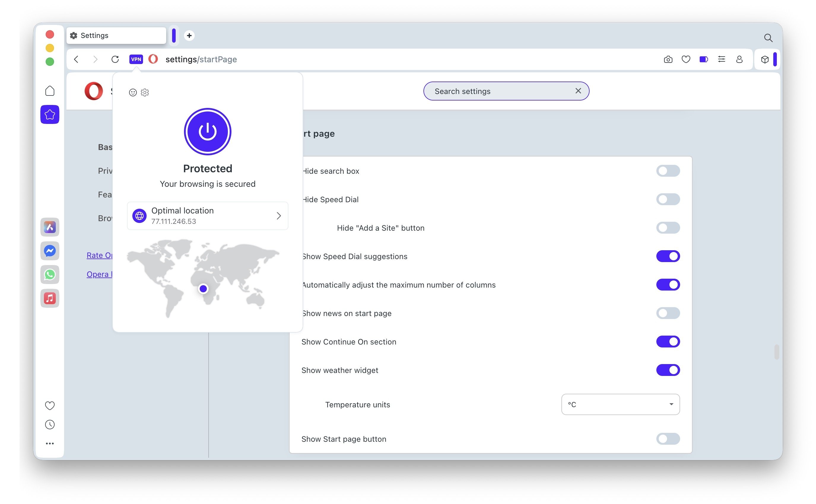
Task: Click the VPN badge in address bar
Action: (x=136, y=59)
